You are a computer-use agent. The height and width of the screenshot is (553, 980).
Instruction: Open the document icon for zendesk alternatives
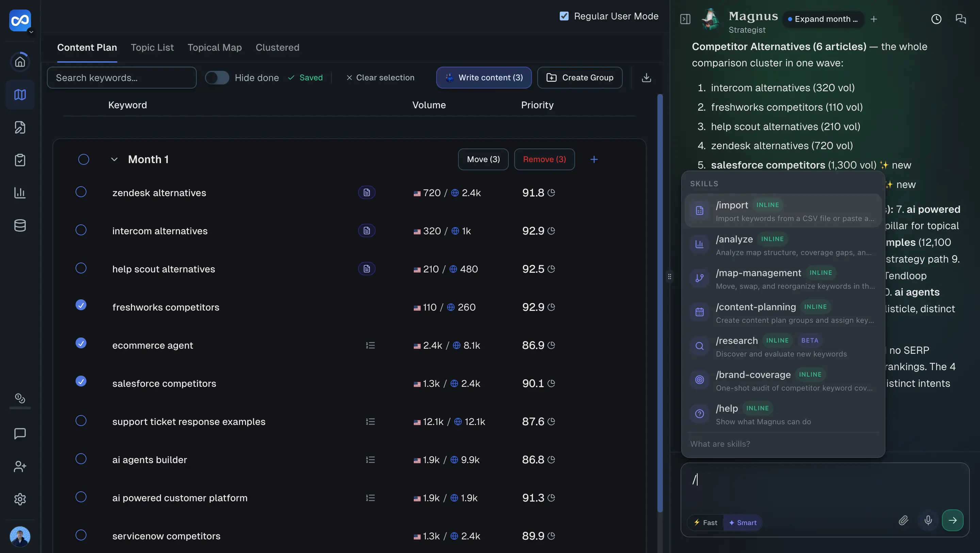[x=367, y=193]
